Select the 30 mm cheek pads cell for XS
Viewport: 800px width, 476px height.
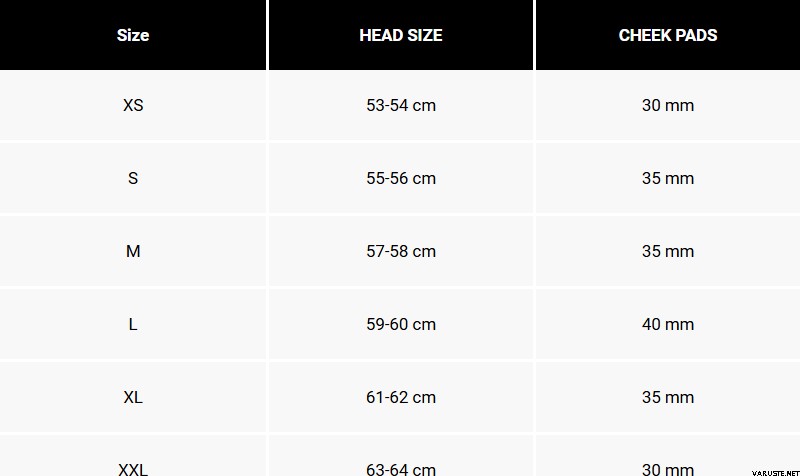point(668,105)
